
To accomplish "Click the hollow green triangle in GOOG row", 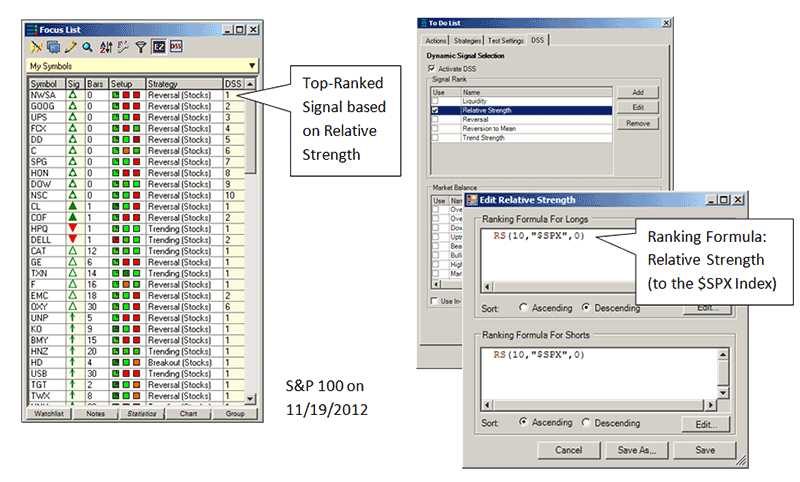I will 73,106.
